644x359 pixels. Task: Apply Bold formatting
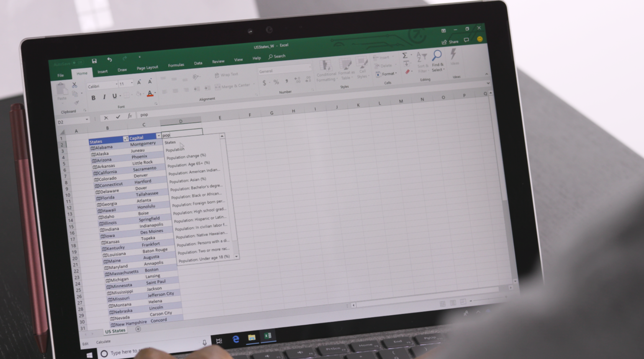93,98
